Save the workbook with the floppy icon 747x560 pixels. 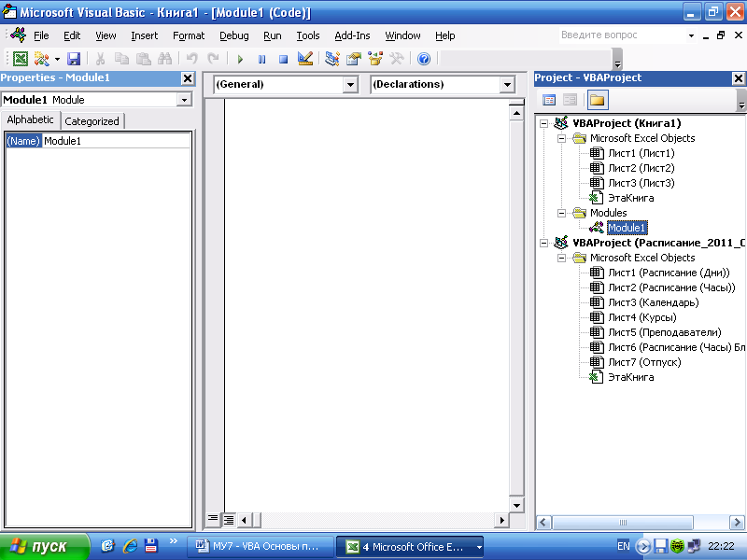[x=74, y=59]
